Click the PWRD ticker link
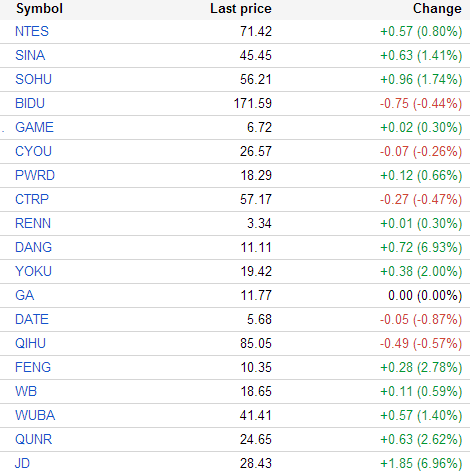470x472 pixels. 35,175
